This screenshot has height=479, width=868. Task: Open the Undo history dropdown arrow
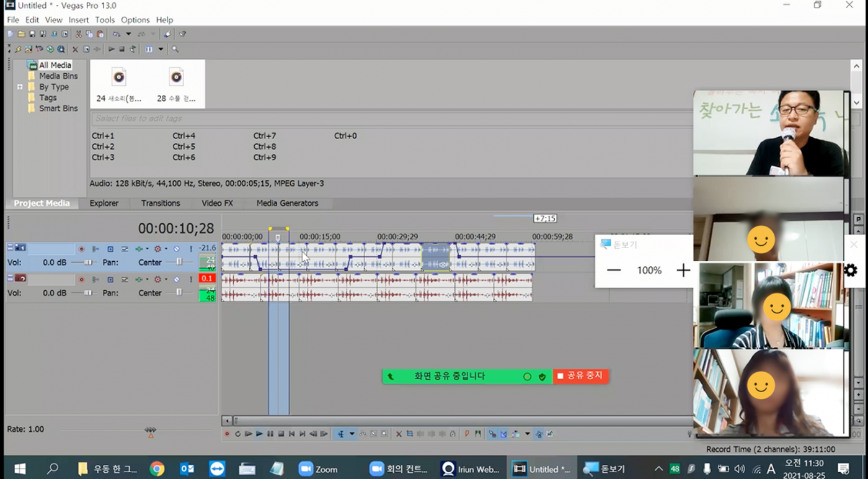coord(128,34)
